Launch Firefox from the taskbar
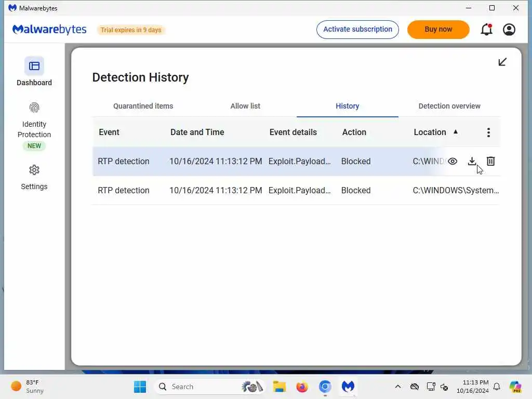This screenshot has width=532, height=399. coord(302,387)
